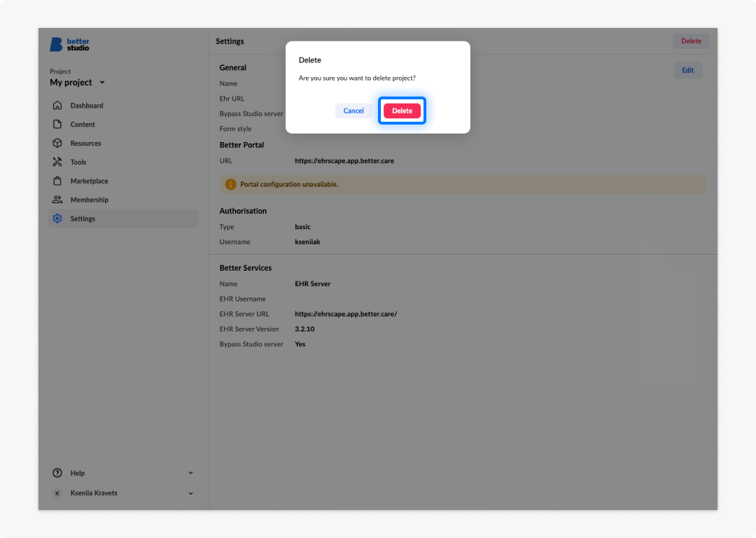
Task: Click the Better Studio logo
Action: coord(69,44)
